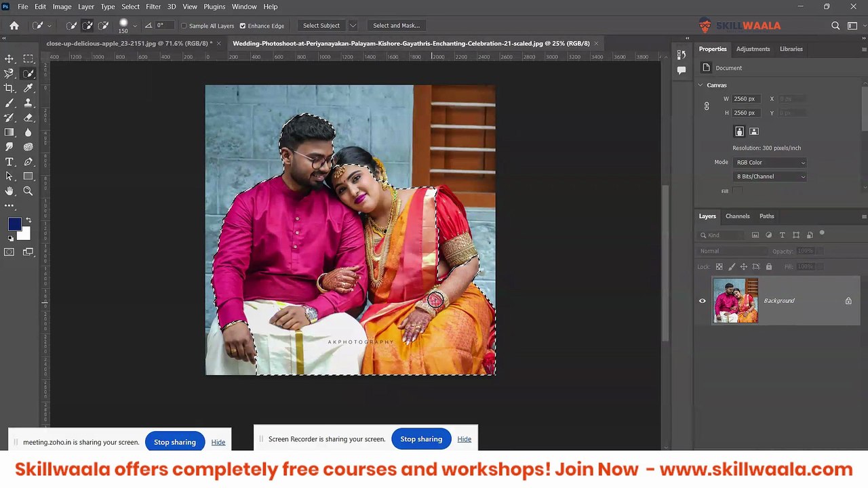Open the color Mode RGB Color dropdown
The width and height of the screenshot is (868, 488).
pos(771,163)
